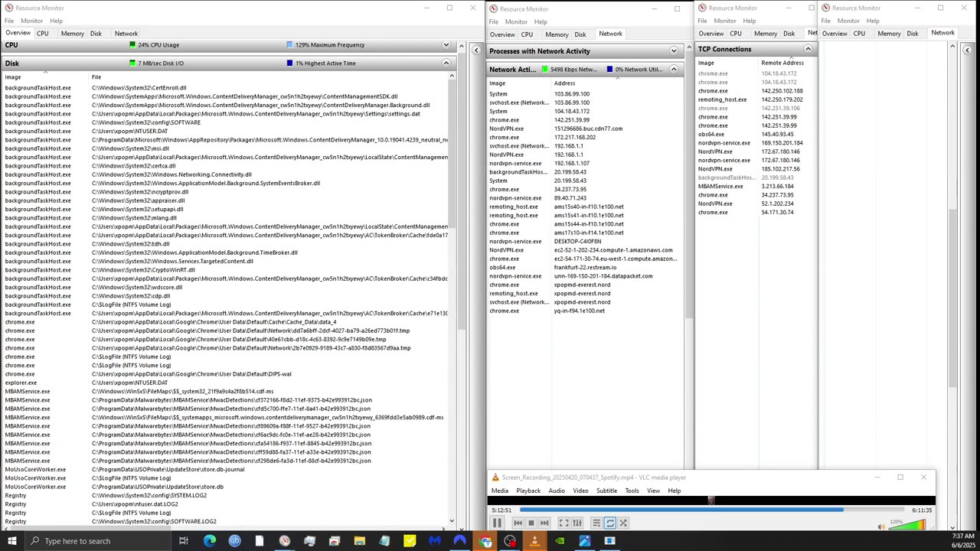Select CPU tab in third Resource Monitor
Image resolution: width=980 pixels, height=551 pixels.
point(736,34)
